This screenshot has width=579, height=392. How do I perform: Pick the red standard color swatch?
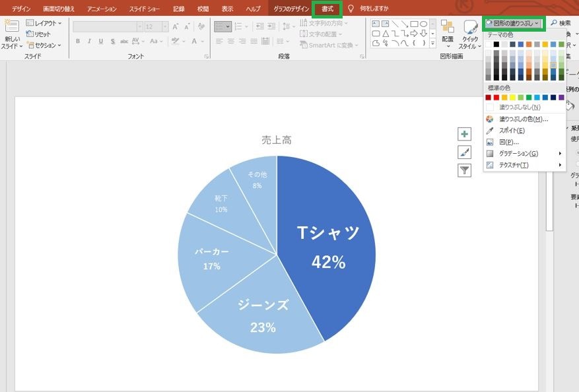pyautogui.click(x=496, y=98)
